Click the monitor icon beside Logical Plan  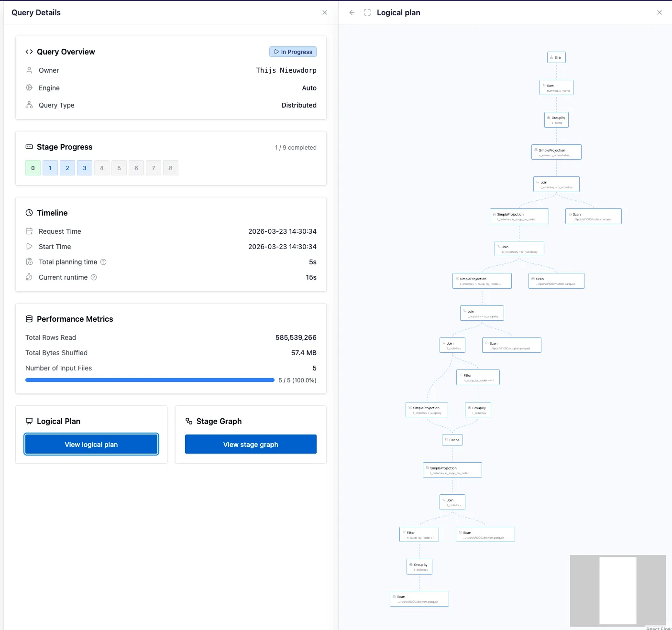tap(29, 421)
